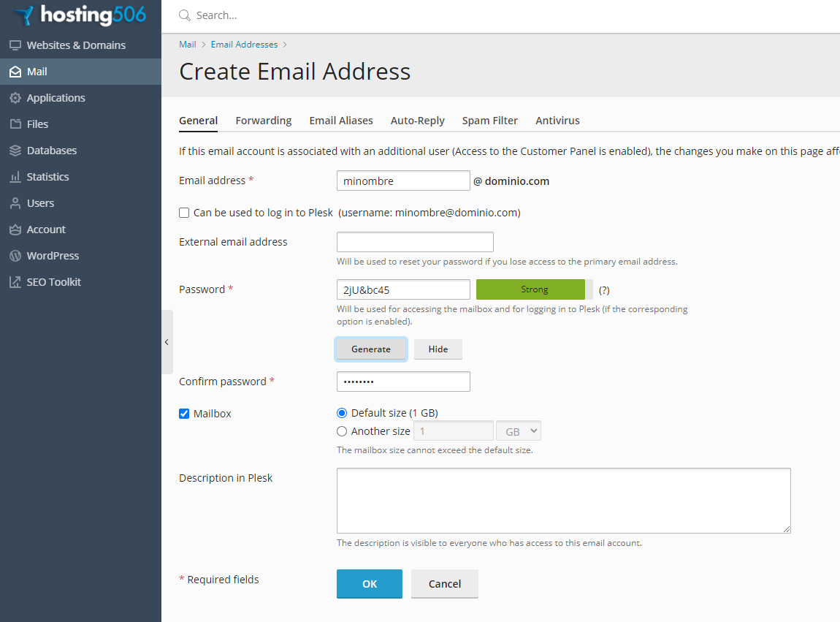Click the Description in Plesk text area

pyautogui.click(x=562, y=500)
